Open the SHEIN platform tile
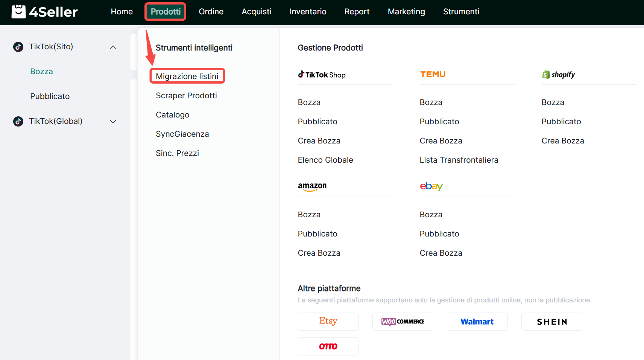The height and width of the screenshot is (360, 644). click(551, 321)
